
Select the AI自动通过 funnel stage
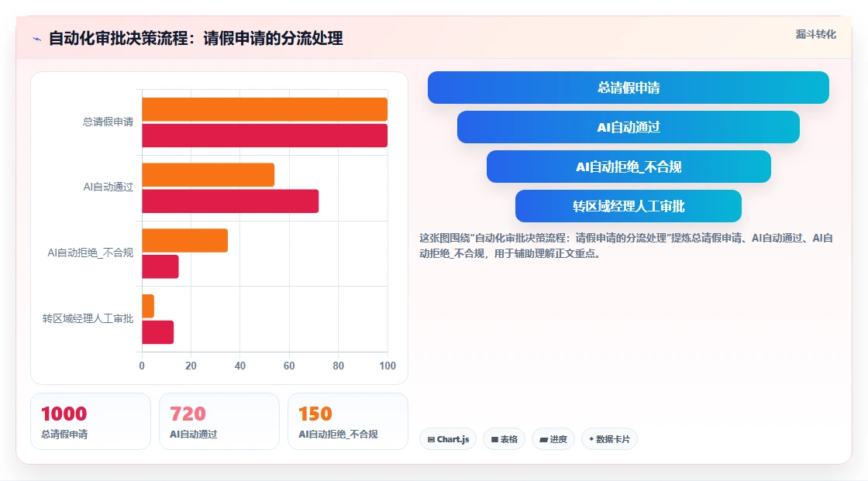[629, 127]
